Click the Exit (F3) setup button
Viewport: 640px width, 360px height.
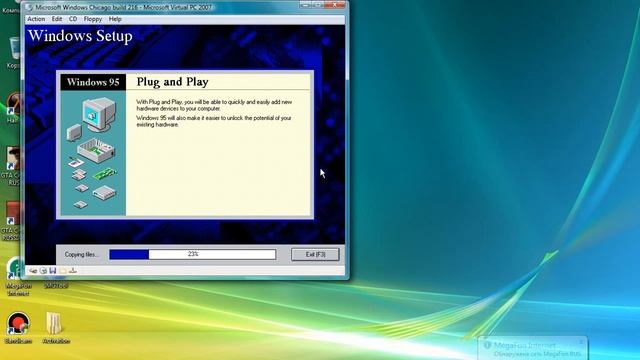click(x=315, y=254)
